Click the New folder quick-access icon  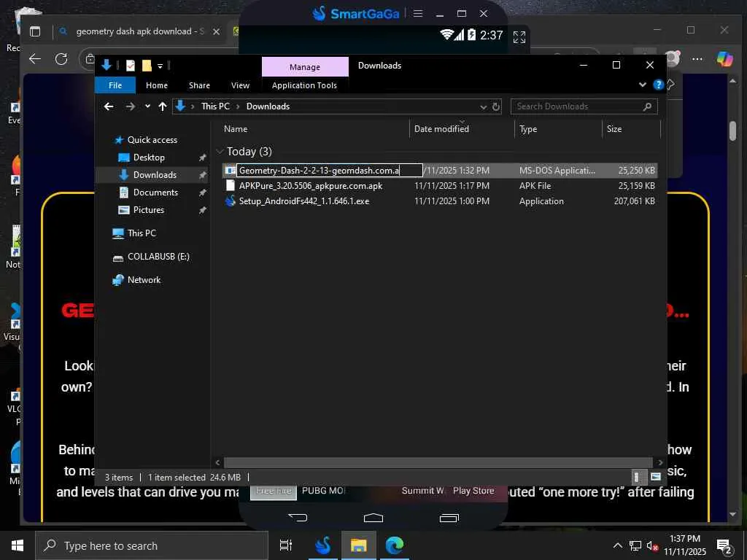tap(147, 65)
